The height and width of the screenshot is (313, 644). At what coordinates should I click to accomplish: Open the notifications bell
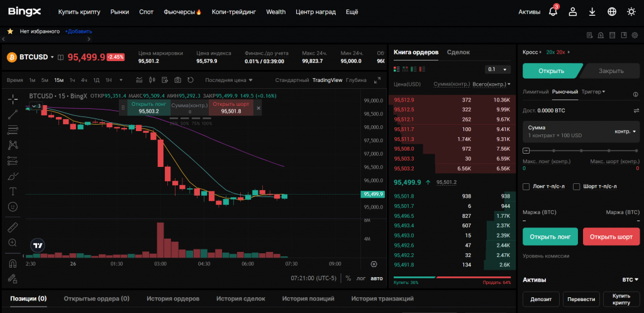553,12
